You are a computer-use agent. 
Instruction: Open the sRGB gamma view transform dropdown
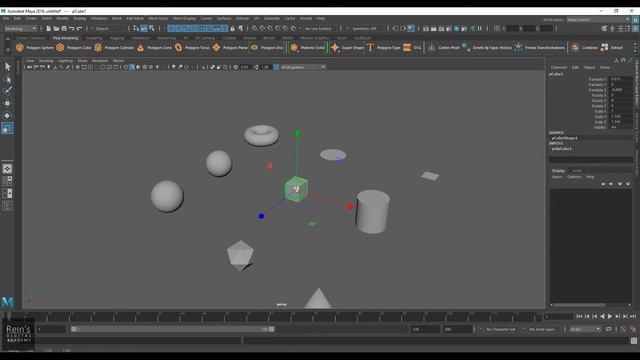pyautogui.click(x=302, y=67)
